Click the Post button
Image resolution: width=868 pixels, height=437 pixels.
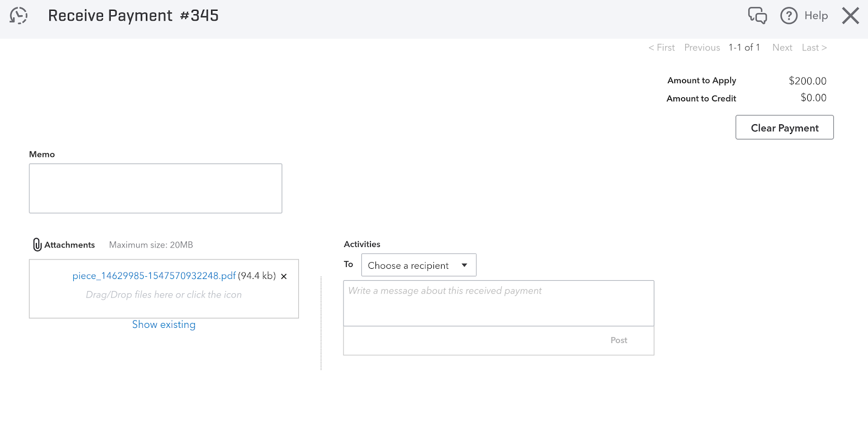[x=618, y=340]
